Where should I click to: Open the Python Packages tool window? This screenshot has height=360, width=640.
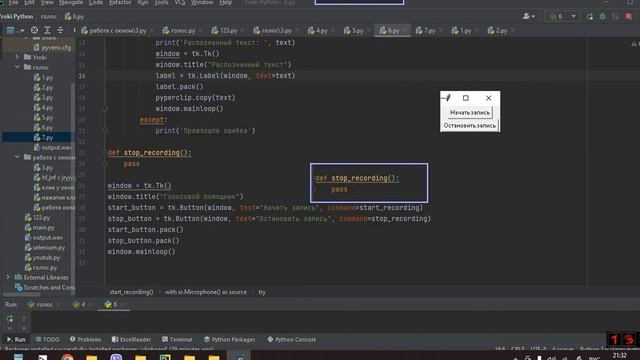229,340
